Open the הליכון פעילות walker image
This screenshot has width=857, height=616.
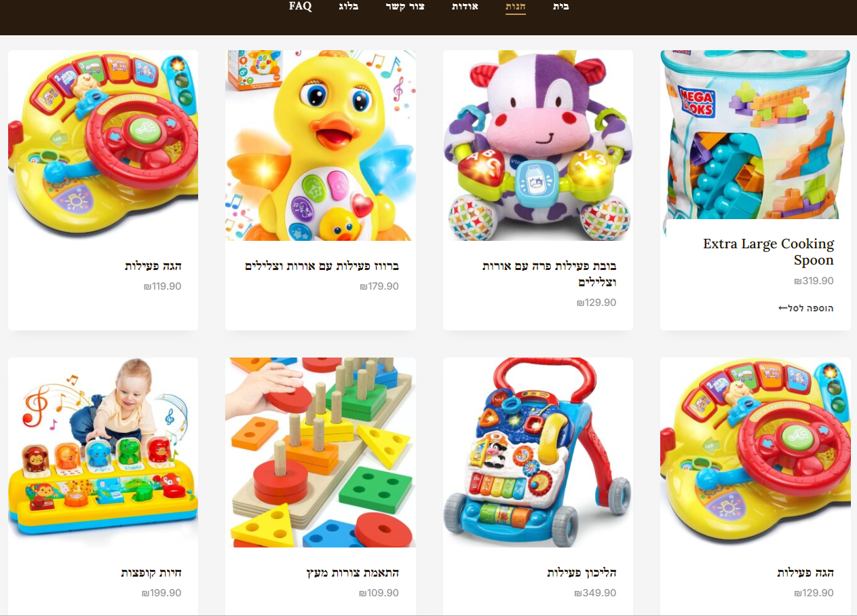click(538, 453)
